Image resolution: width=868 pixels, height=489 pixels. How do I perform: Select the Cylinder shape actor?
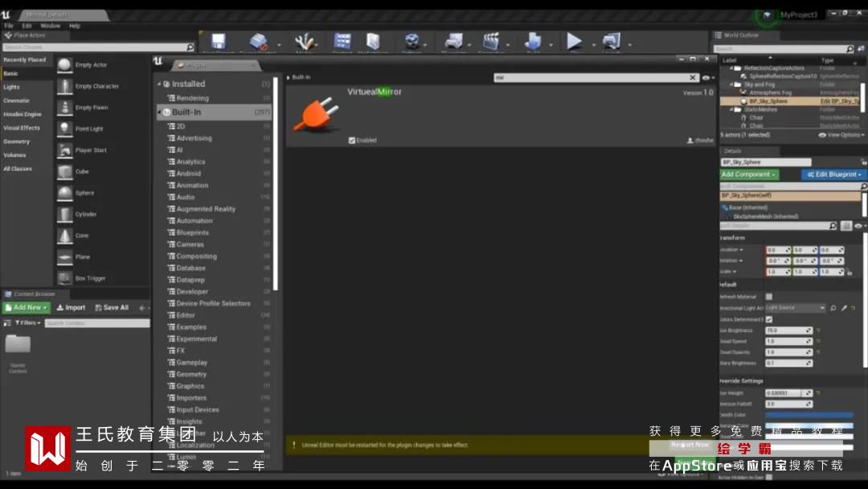85,214
